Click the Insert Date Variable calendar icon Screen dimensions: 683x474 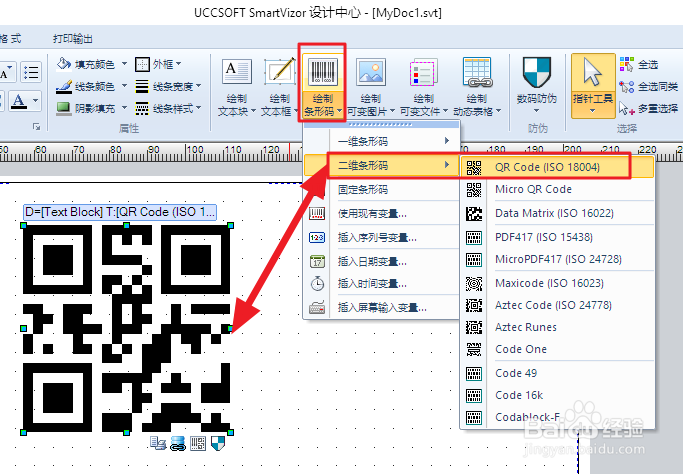coord(317,261)
